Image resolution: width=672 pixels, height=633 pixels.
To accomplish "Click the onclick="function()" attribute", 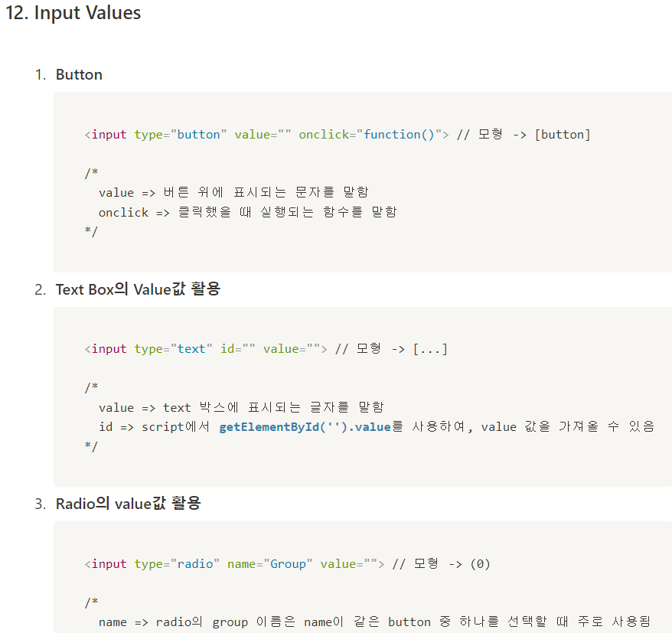I will [x=370, y=135].
